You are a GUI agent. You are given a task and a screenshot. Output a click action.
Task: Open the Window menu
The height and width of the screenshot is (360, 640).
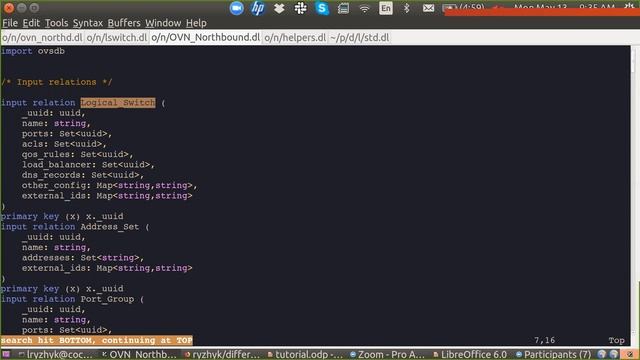pyautogui.click(x=163, y=23)
